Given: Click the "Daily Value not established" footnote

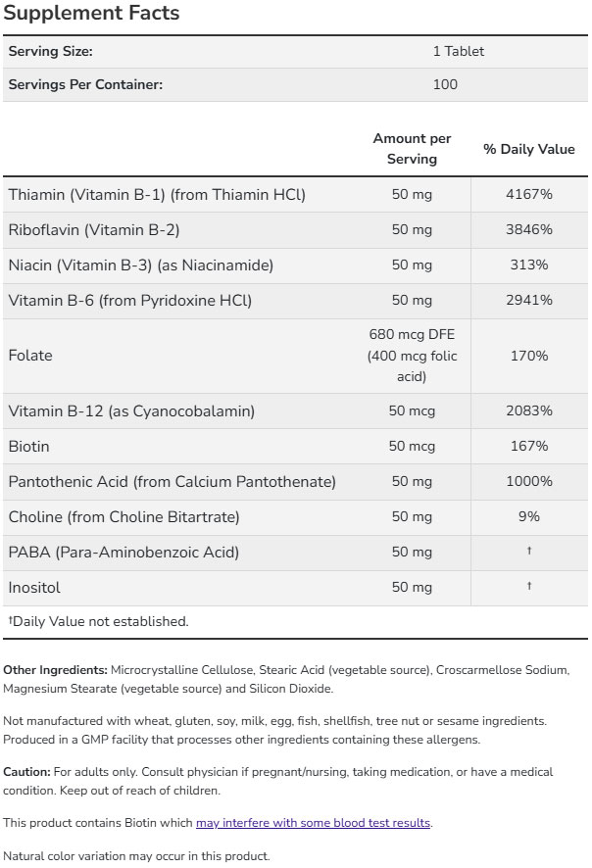Looking at the screenshot, I should pyautogui.click(x=98, y=621).
